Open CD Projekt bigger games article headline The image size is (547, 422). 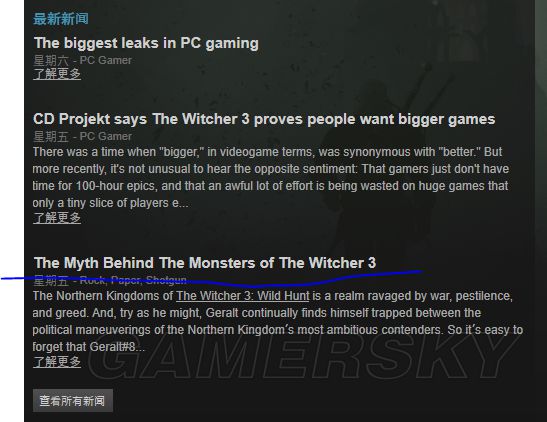coord(264,119)
